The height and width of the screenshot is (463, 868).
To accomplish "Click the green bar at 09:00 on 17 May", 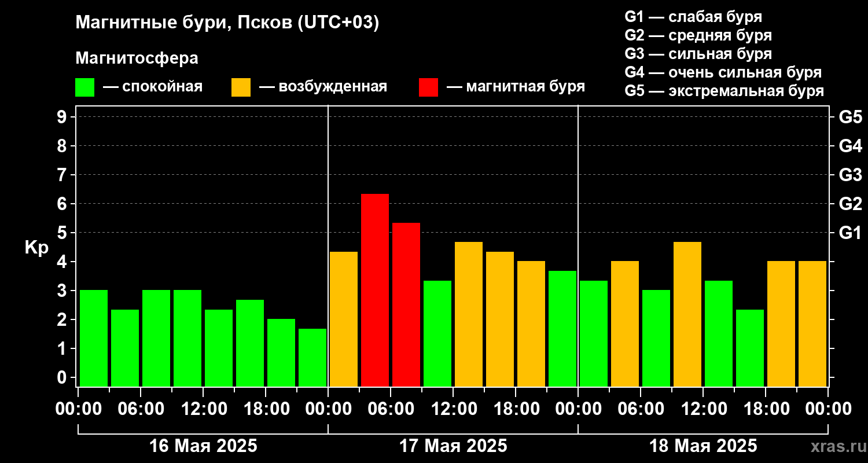I will point(437,333).
